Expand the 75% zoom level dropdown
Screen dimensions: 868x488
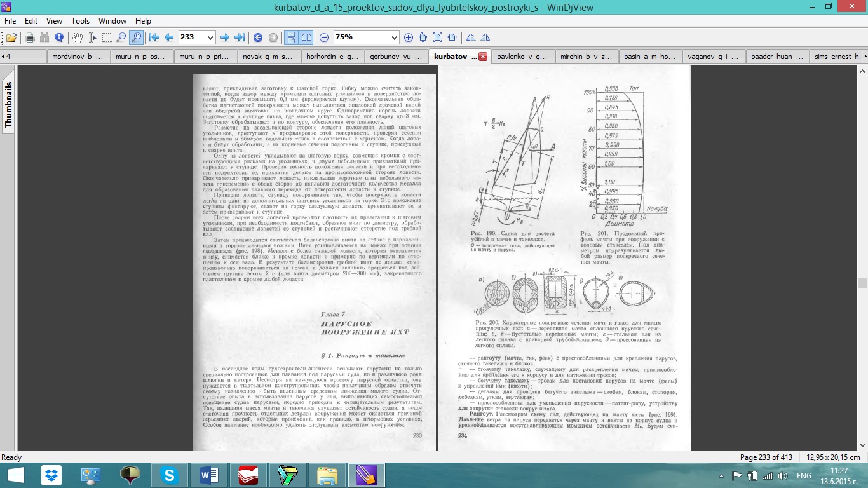[393, 37]
